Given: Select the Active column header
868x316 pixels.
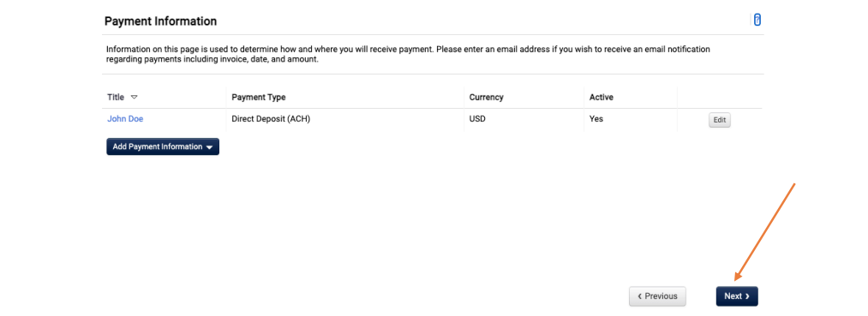Looking at the screenshot, I should [602, 97].
